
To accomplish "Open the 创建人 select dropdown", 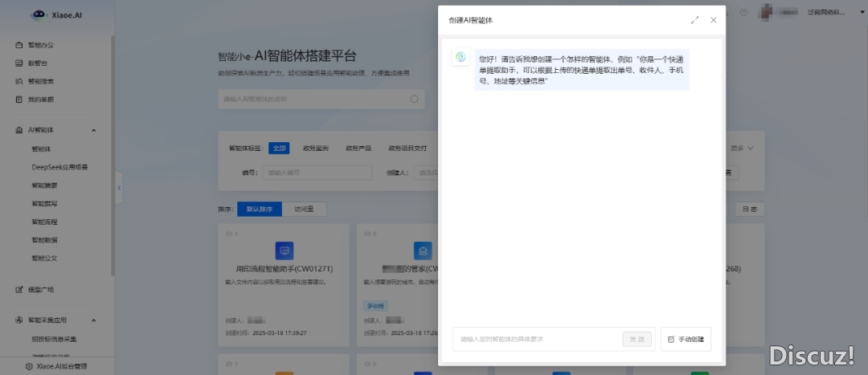I will pos(424,173).
